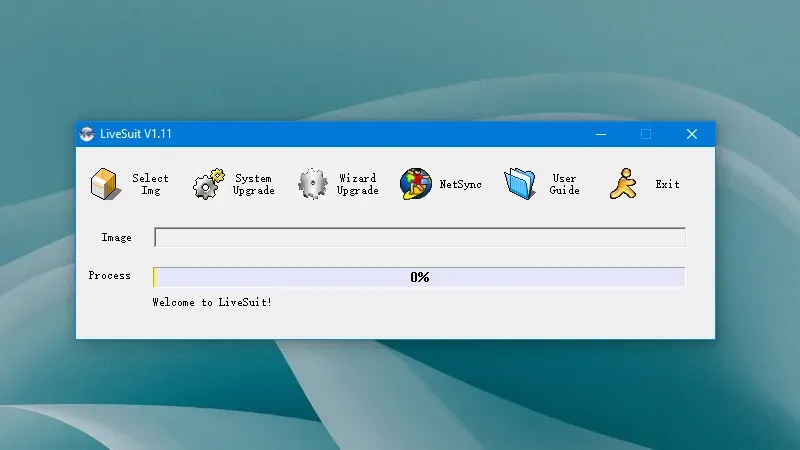Click the disabled maximize button
This screenshot has width=800, height=450.
(x=646, y=134)
